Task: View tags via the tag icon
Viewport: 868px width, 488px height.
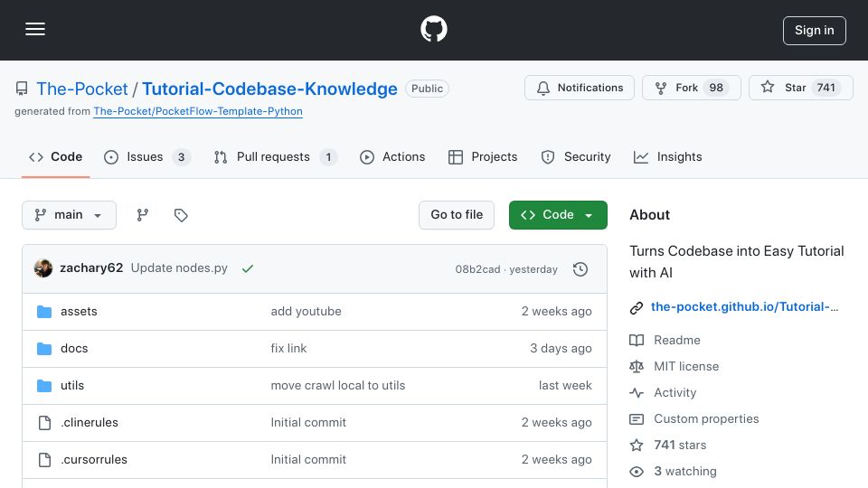Action: 181,215
